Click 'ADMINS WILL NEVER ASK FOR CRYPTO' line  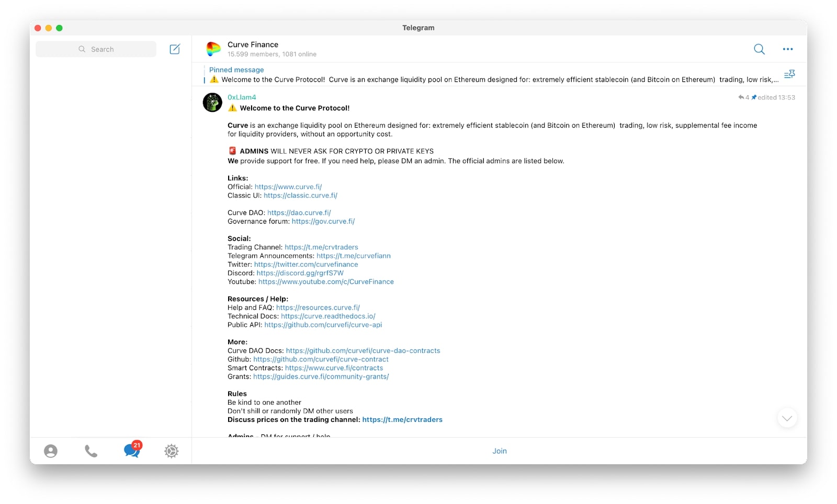(x=336, y=152)
